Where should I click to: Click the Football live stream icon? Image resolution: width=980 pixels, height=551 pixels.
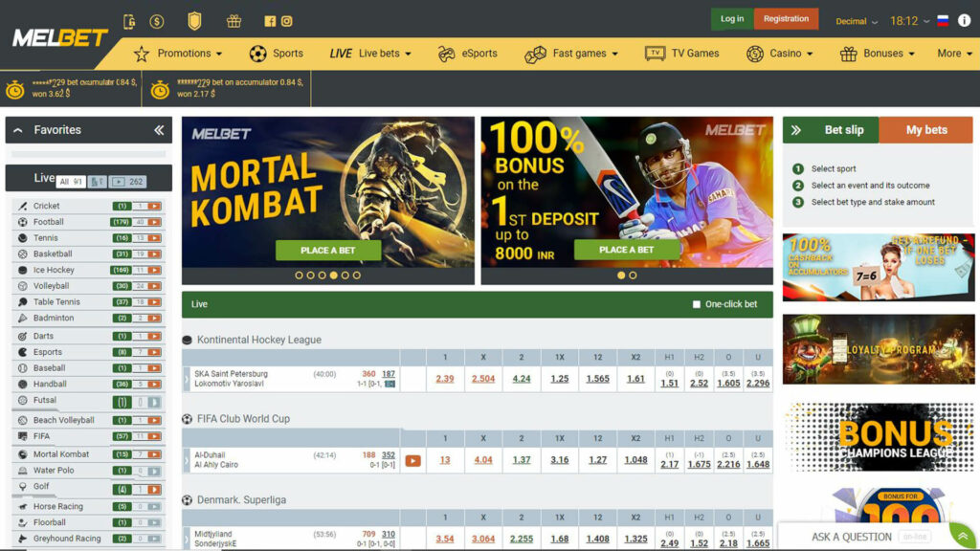(x=154, y=222)
